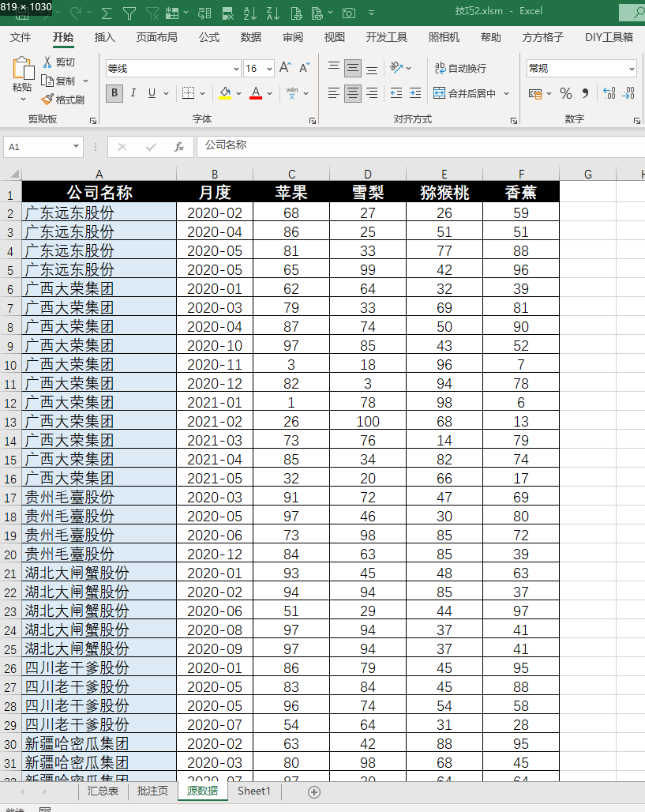The height and width of the screenshot is (812, 645).
Task: Switch to the Sheet1 sheet tab
Action: pyautogui.click(x=253, y=791)
